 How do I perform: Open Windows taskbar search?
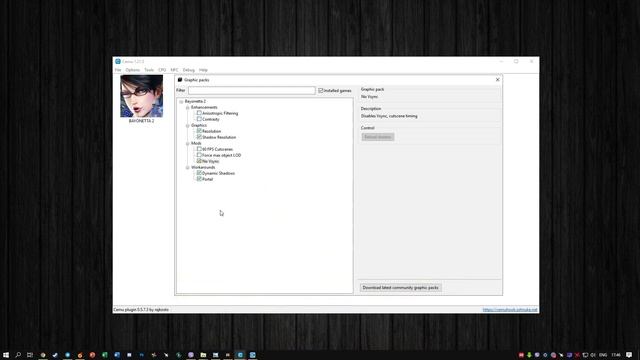(18, 355)
